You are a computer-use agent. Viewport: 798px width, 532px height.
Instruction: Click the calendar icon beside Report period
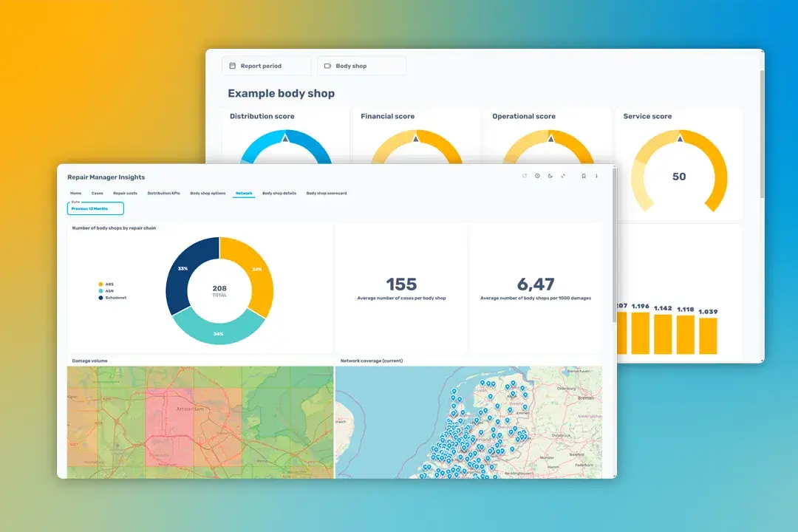(233, 66)
